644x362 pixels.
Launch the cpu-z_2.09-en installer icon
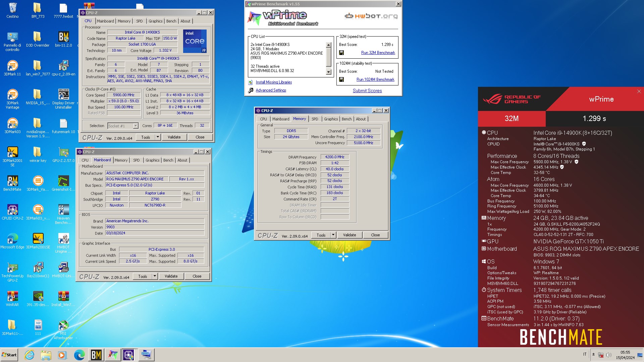(63, 68)
